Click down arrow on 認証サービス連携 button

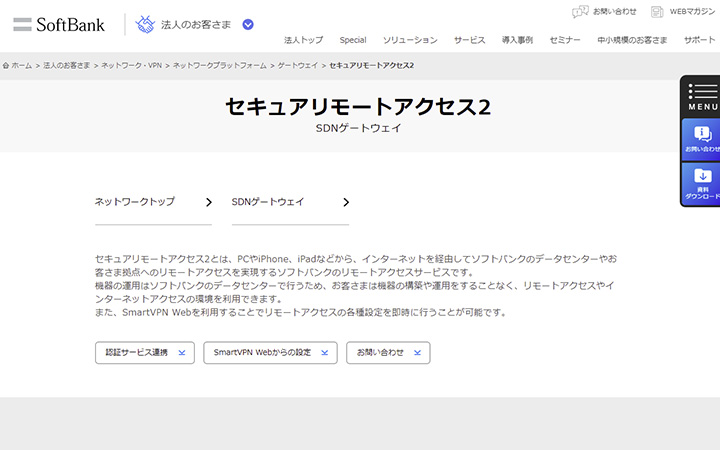coord(182,353)
